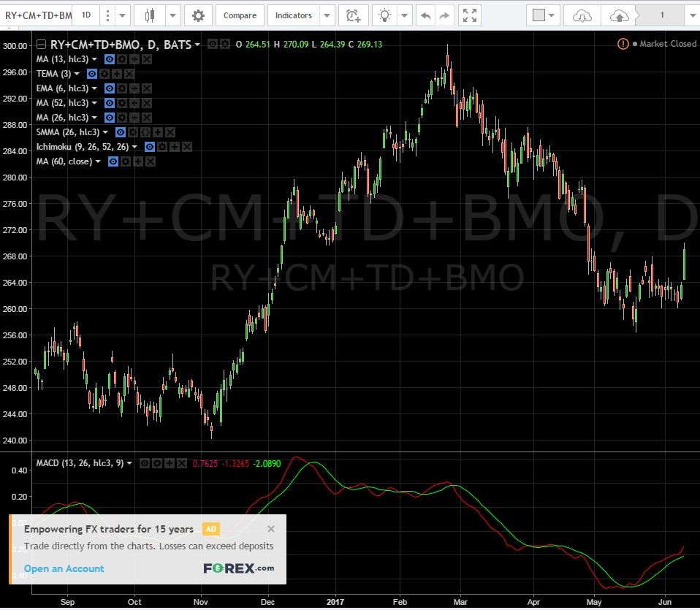Image resolution: width=700 pixels, height=610 pixels.
Task: Toggle visibility of MA (13, hlc3)
Action: [110, 59]
